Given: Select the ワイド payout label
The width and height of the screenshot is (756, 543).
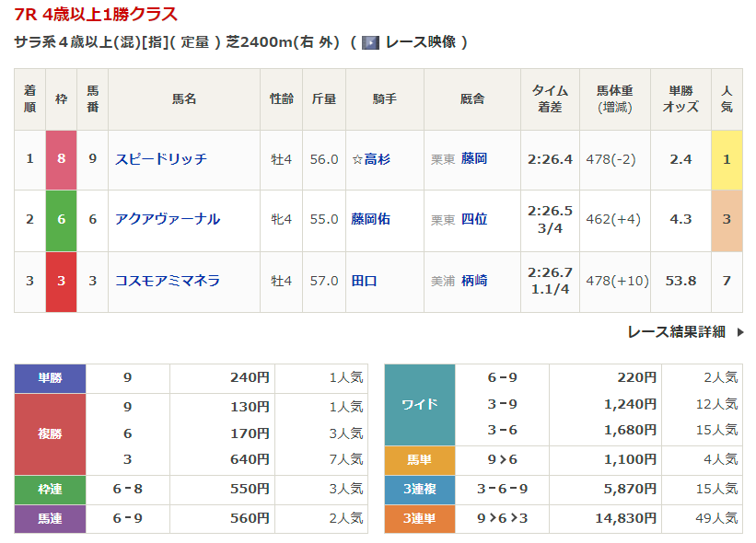Looking at the screenshot, I should [x=420, y=405].
